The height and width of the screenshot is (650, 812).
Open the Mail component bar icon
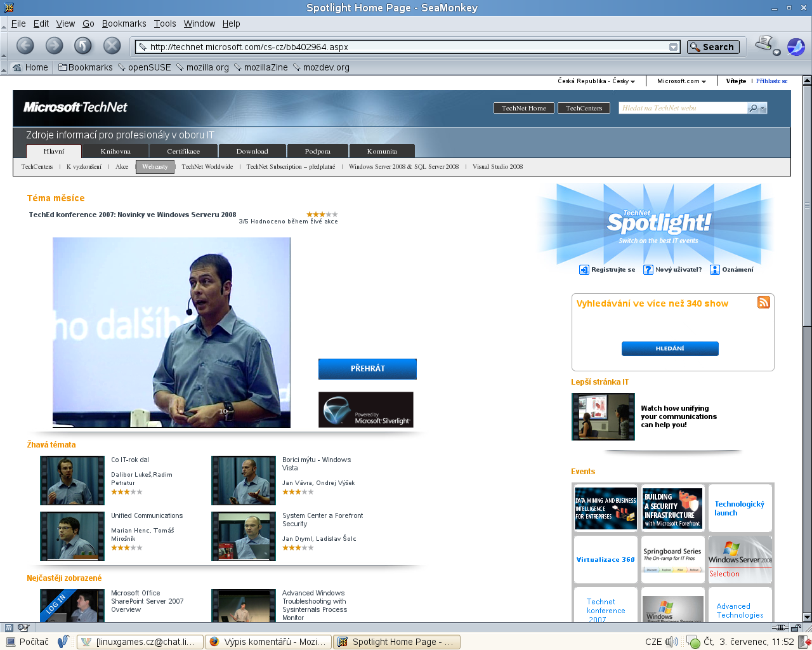click(23, 628)
